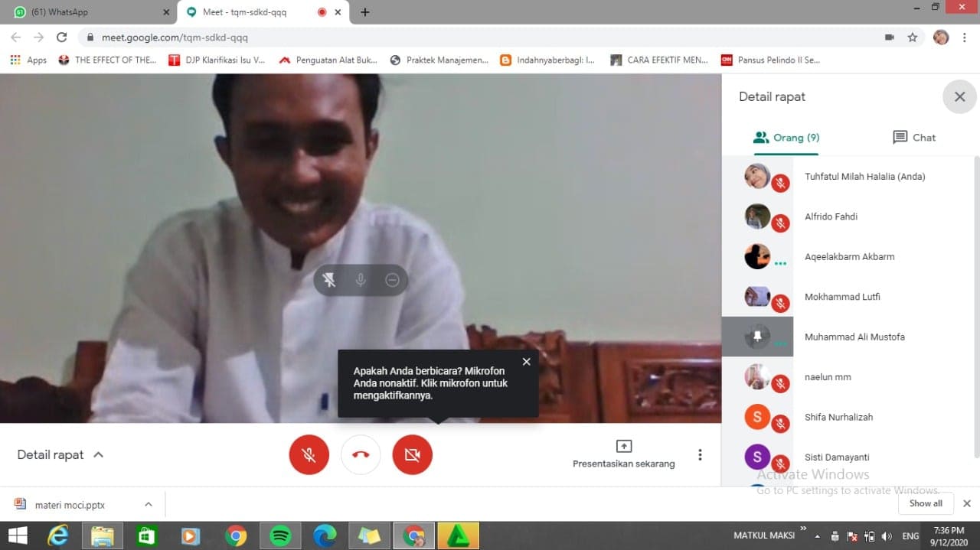Click the red hang up call button
980x550 pixels.
tap(361, 454)
